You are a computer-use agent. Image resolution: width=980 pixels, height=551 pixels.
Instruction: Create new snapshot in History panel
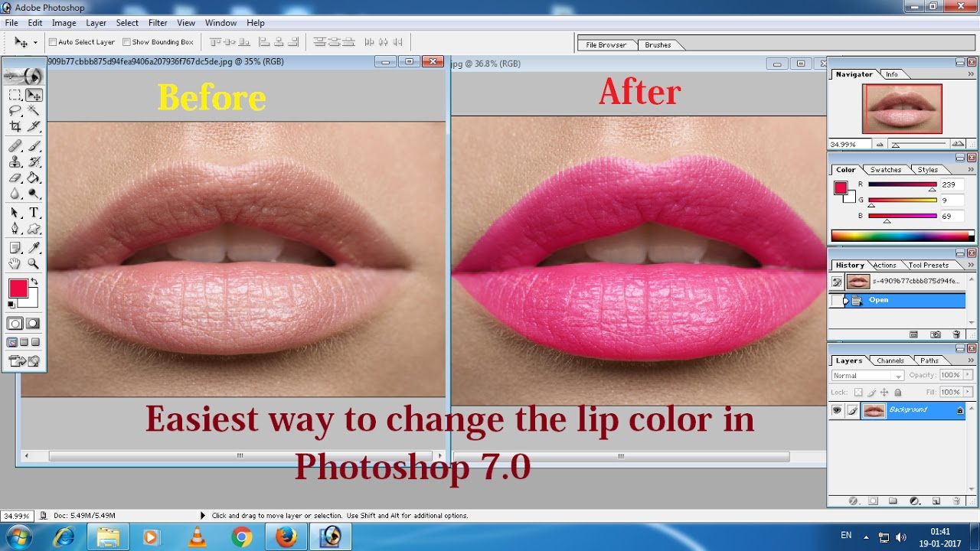935,334
